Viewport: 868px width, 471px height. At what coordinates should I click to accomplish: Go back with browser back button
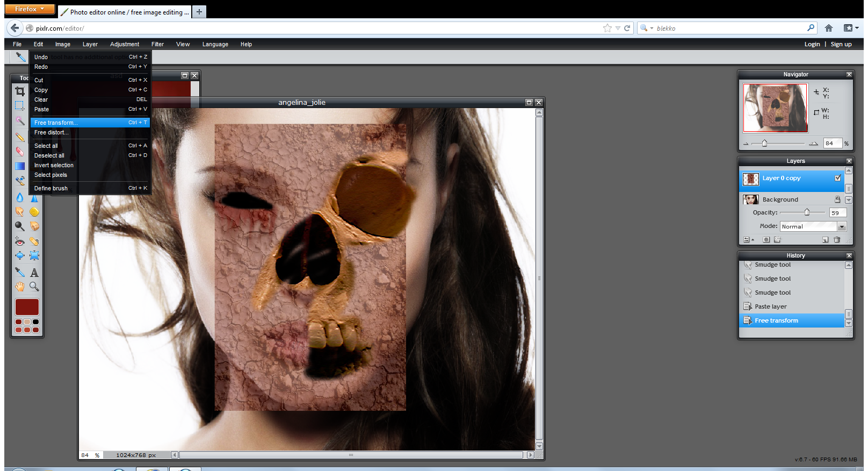[x=15, y=28]
